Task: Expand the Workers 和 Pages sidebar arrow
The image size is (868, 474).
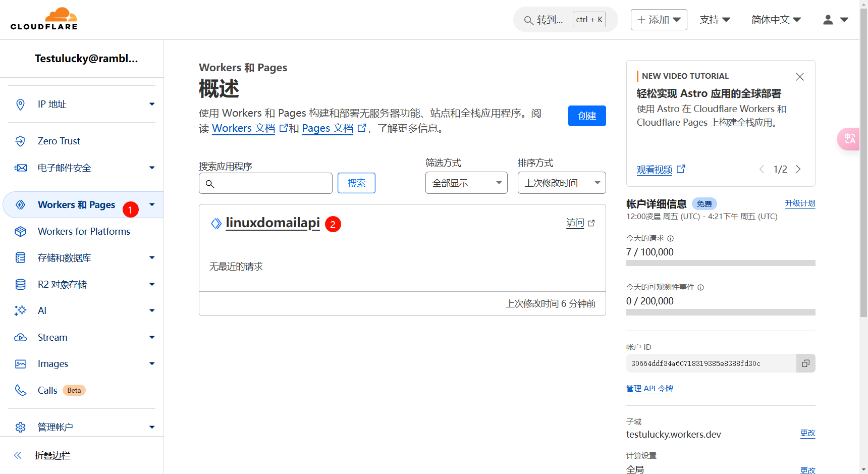Action: pos(152,204)
